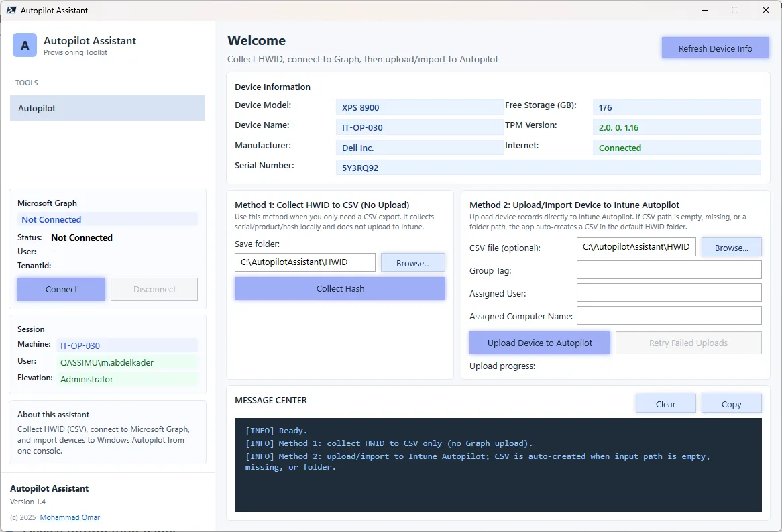Click the Version 1.4 label
The image size is (782, 532).
click(x=28, y=502)
